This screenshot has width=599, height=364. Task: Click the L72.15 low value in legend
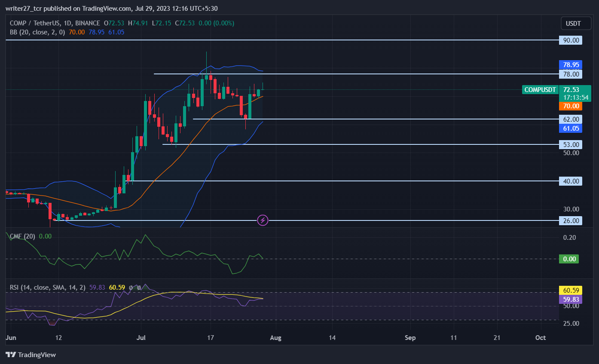(162, 23)
